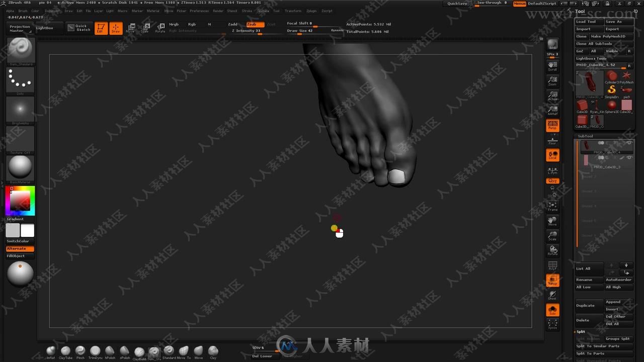The height and width of the screenshot is (362, 644).
Task: Open the Preferences menu
Action: point(199,11)
